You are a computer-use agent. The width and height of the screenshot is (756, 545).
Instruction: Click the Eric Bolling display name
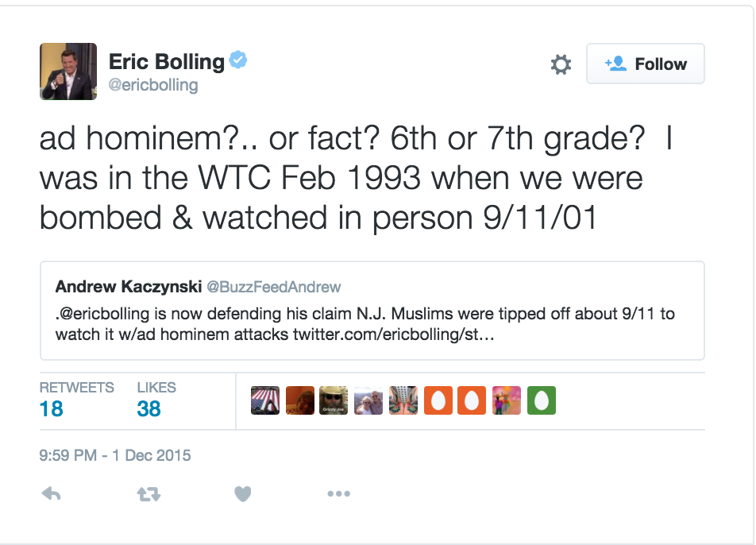tap(166, 62)
